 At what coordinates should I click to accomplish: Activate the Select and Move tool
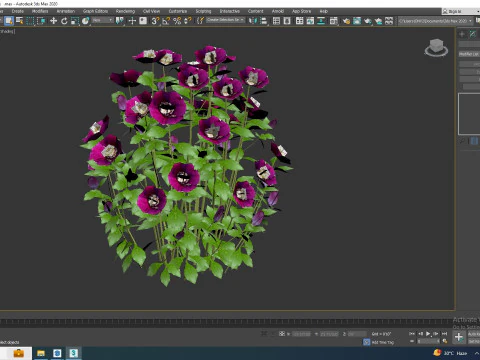click(53, 21)
